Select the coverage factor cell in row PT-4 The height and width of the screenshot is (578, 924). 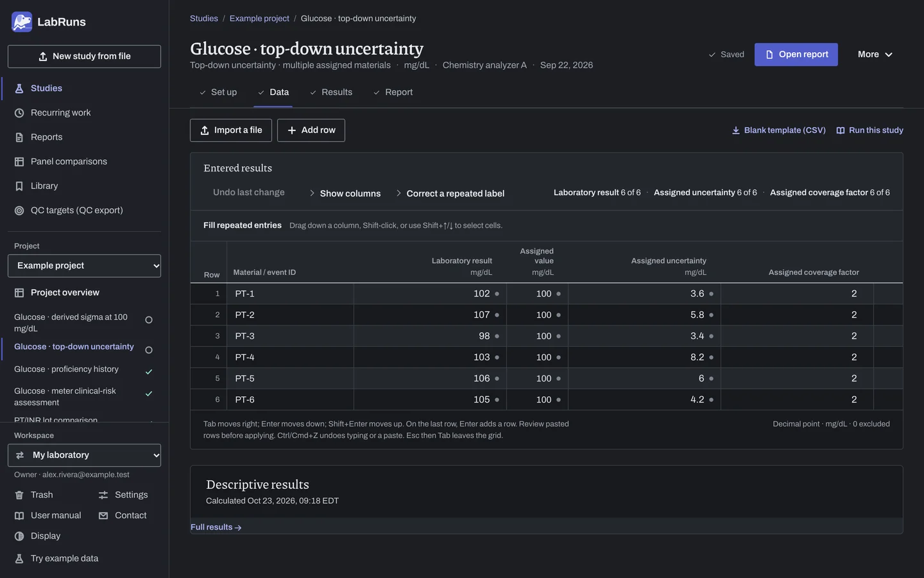coord(798,358)
